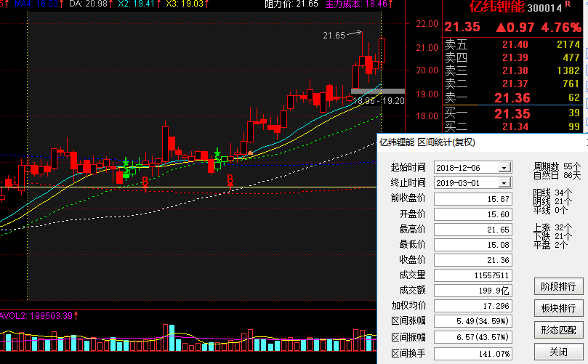Image resolution: width=588 pixels, height=364 pixels.
Task: Click the R marker beside stock code
Action: coord(568,4)
